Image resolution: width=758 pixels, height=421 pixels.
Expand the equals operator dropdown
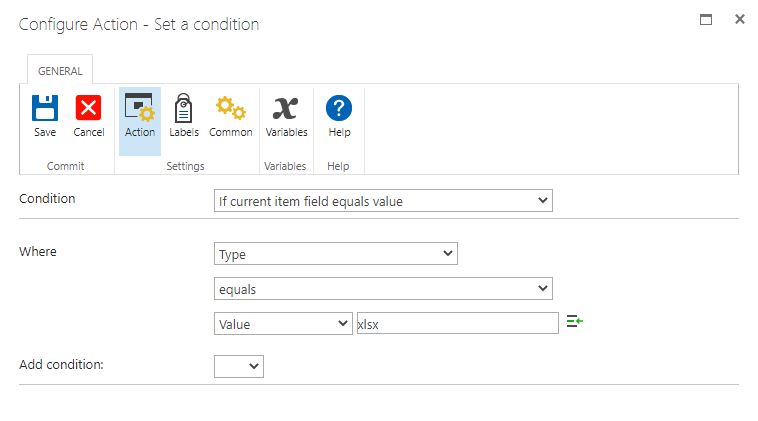(384, 288)
